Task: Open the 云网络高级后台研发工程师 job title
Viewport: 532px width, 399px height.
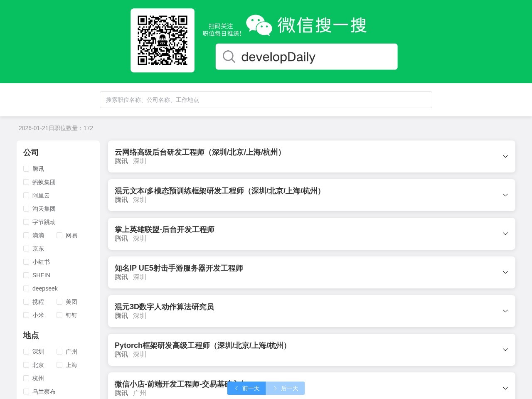Action: [x=200, y=152]
